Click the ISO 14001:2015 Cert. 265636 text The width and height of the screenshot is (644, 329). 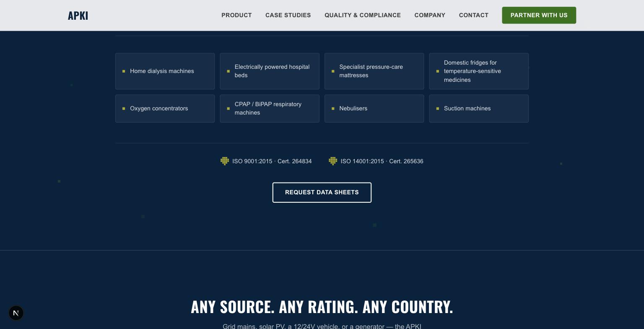click(382, 162)
